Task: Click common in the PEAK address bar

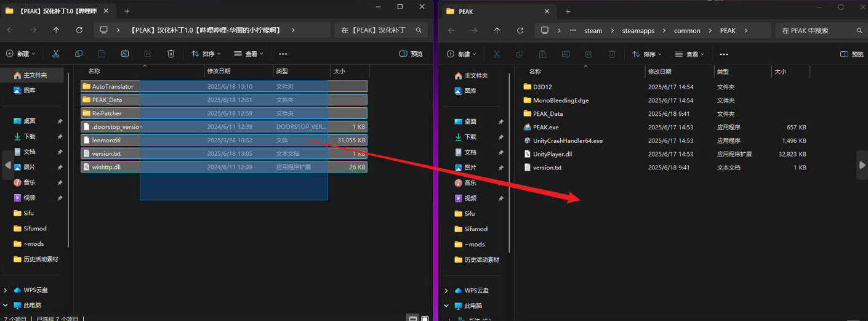Action: coord(687,31)
